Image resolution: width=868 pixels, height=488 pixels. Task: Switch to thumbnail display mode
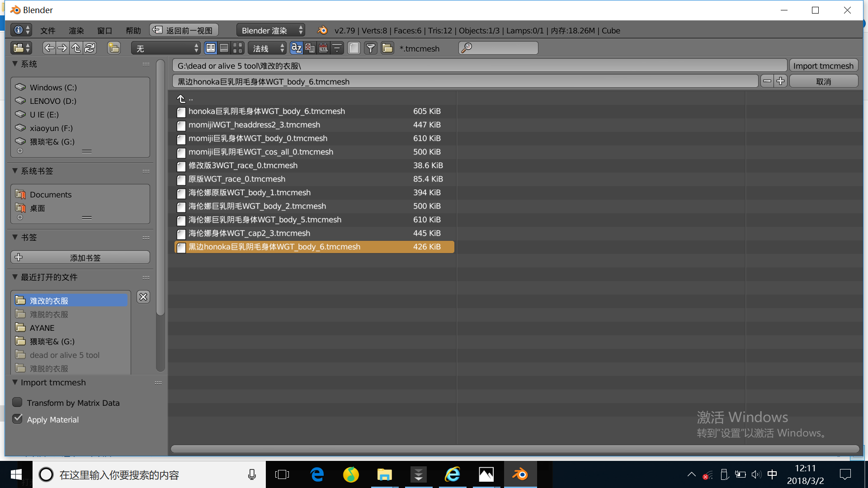(238, 48)
